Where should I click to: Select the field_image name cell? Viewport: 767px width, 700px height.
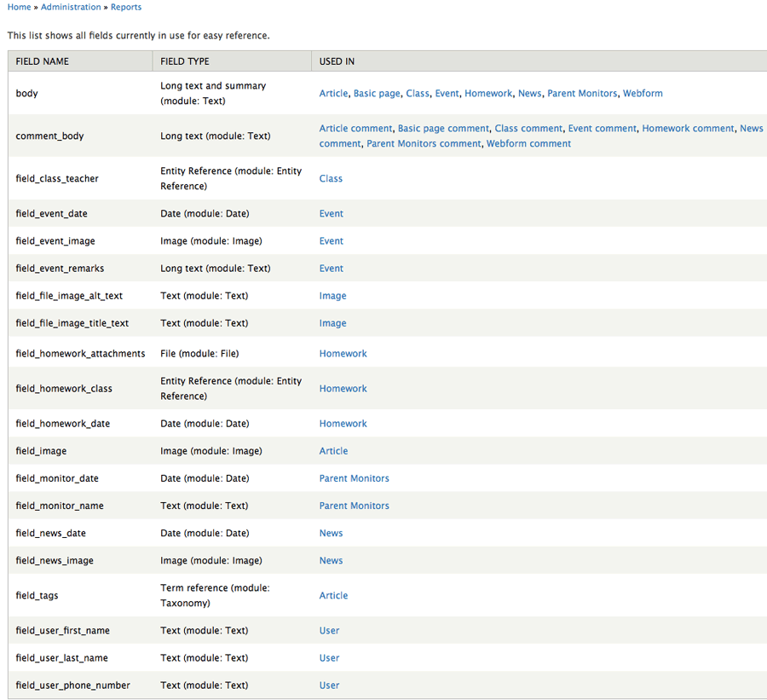(x=80, y=451)
